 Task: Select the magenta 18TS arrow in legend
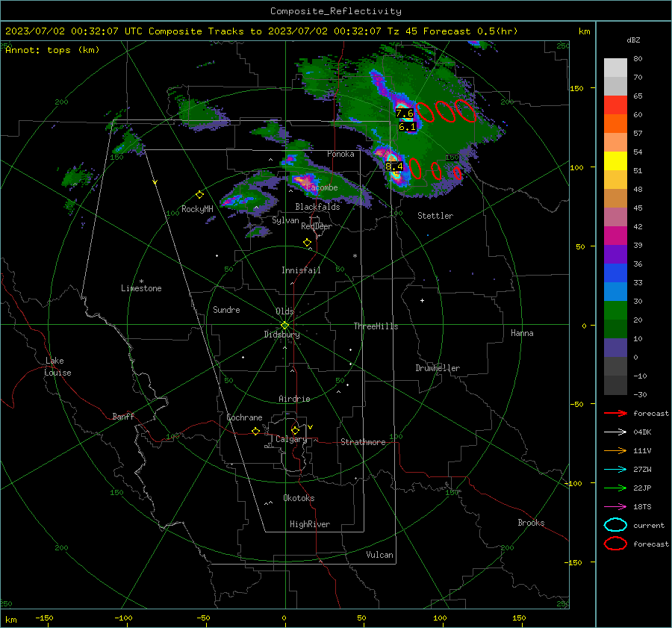click(x=615, y=507)
